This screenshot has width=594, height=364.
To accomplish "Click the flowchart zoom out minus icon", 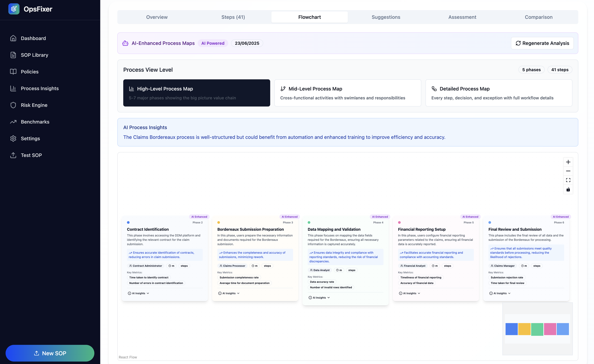I will [x=568, y=171].
